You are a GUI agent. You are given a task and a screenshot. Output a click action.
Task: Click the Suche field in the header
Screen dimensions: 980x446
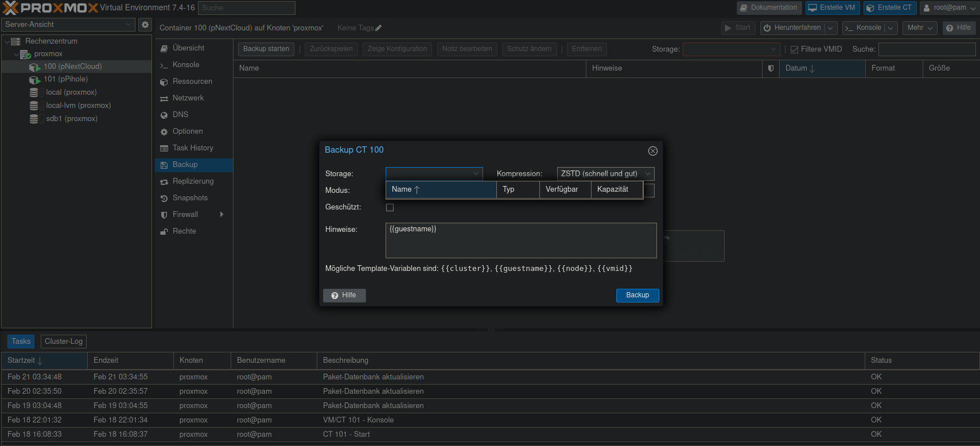click(247, 8)
